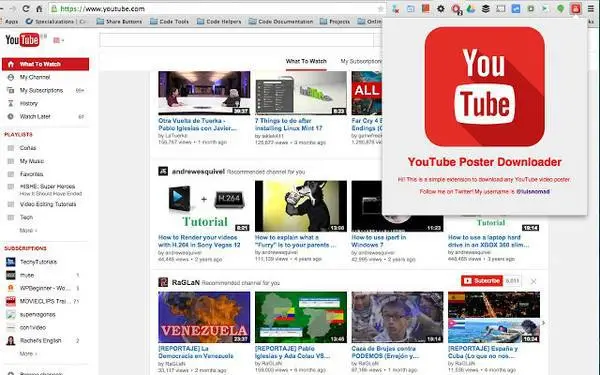The image size is (600, 375).
Task: Click the Watch Later clock icon
Action: [x=11, y=116]
